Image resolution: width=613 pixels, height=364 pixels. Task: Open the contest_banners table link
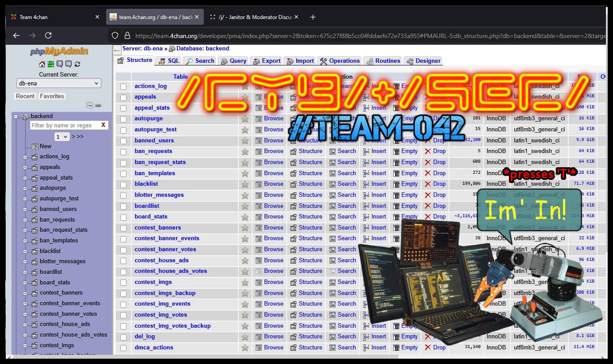[x=157, y=228]
